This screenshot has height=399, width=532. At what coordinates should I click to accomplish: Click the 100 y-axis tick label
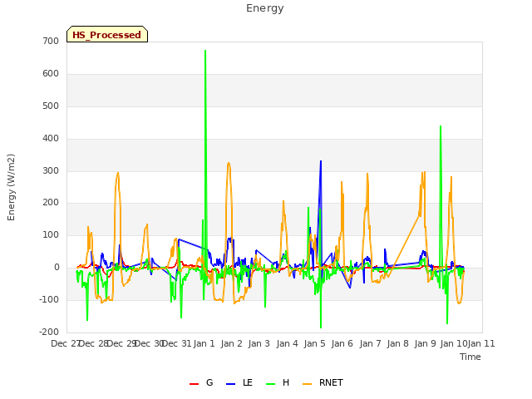click(51, 234)
